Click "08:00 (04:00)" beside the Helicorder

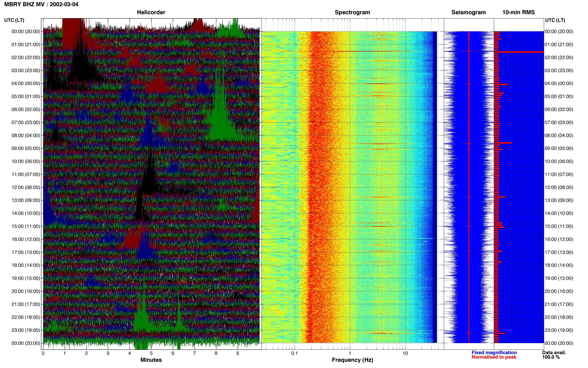click(26, 135)
